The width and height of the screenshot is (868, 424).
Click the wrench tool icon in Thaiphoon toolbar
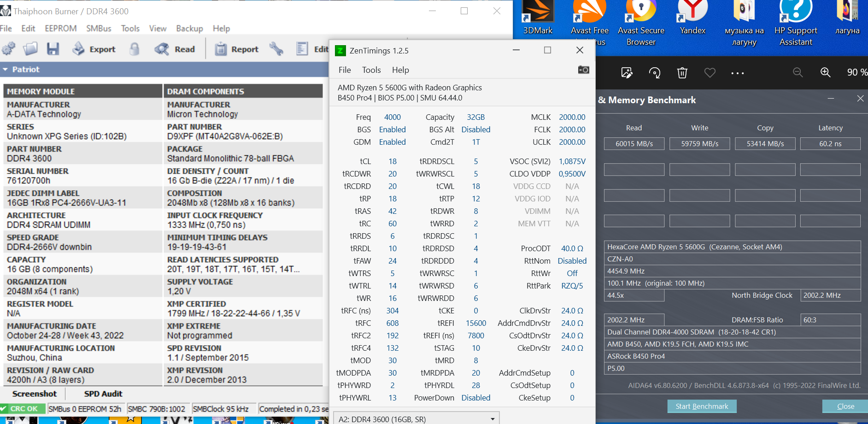[x=276, y=49]
